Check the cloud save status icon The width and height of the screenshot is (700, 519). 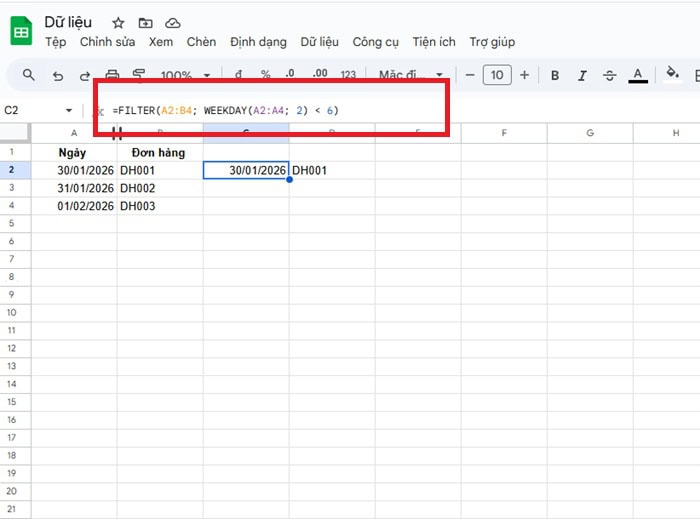click(x=173, y=23)
